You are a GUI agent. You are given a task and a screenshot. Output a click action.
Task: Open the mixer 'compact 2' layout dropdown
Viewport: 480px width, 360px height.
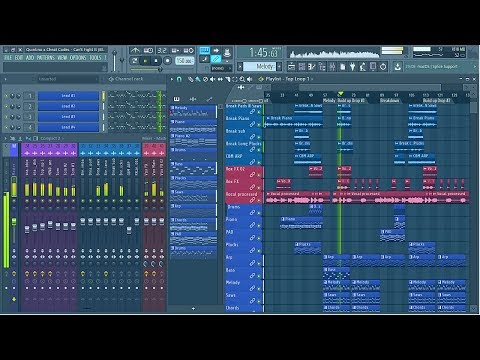coord(51,138)
